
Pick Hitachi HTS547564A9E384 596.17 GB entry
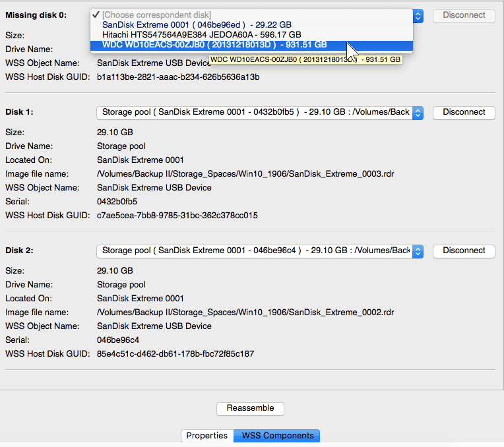pos(251,35)
